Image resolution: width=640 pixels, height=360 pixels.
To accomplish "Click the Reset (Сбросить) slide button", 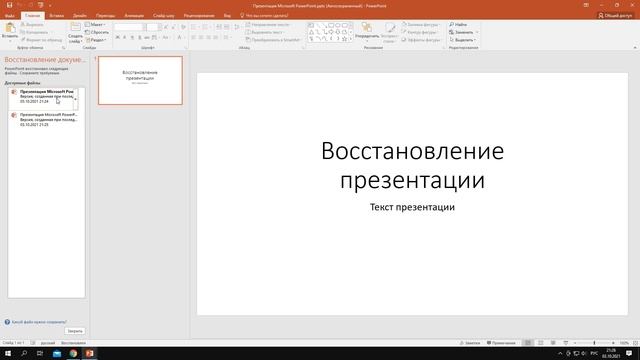I will pyautogui.click(x=97, y=32).
